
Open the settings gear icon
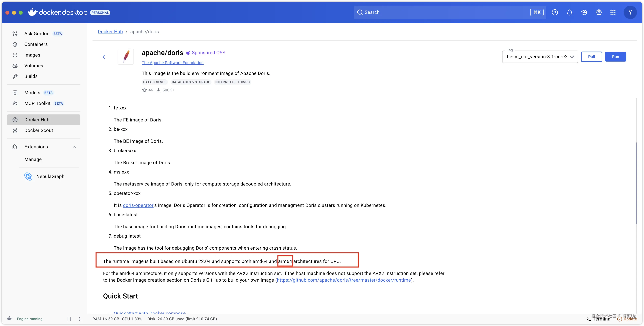click(x=598, y=12)
